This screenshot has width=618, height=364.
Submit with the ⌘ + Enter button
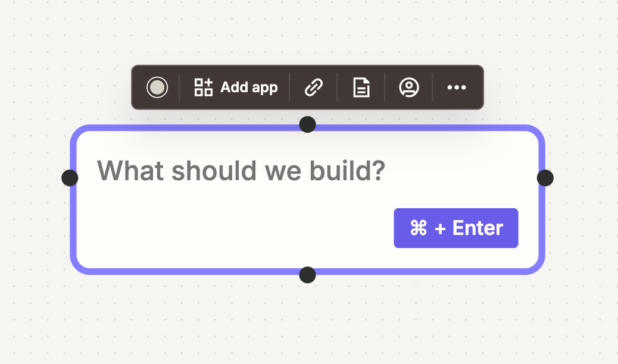tap(456, 228)
